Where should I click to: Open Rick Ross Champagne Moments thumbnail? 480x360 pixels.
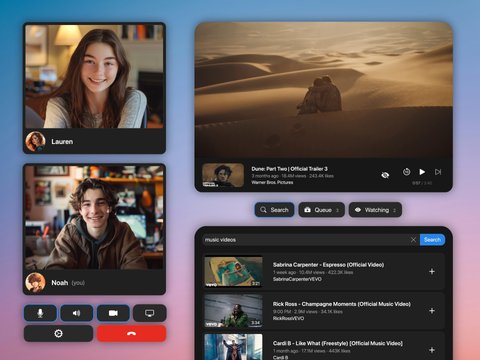click(x=233, y=311)
